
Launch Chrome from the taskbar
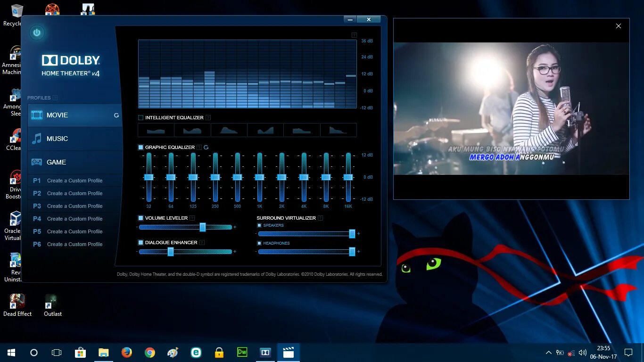(150, 353)
